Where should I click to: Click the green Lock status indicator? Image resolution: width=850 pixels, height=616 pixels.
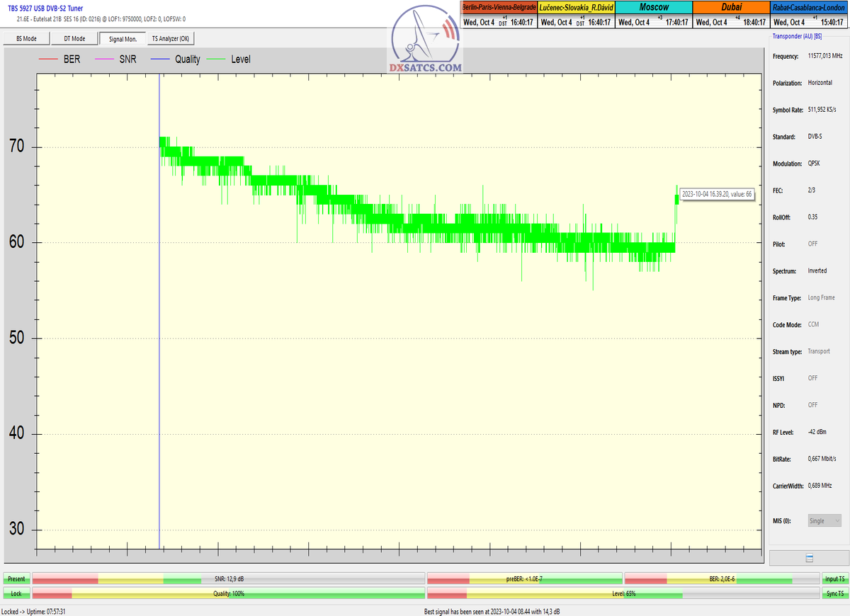[x=16, y=593]
